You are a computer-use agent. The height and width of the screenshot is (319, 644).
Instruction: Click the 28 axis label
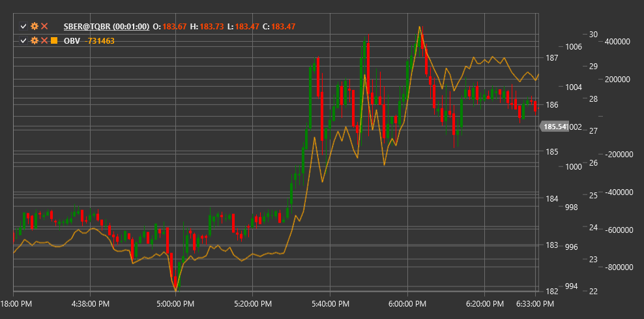593,99
